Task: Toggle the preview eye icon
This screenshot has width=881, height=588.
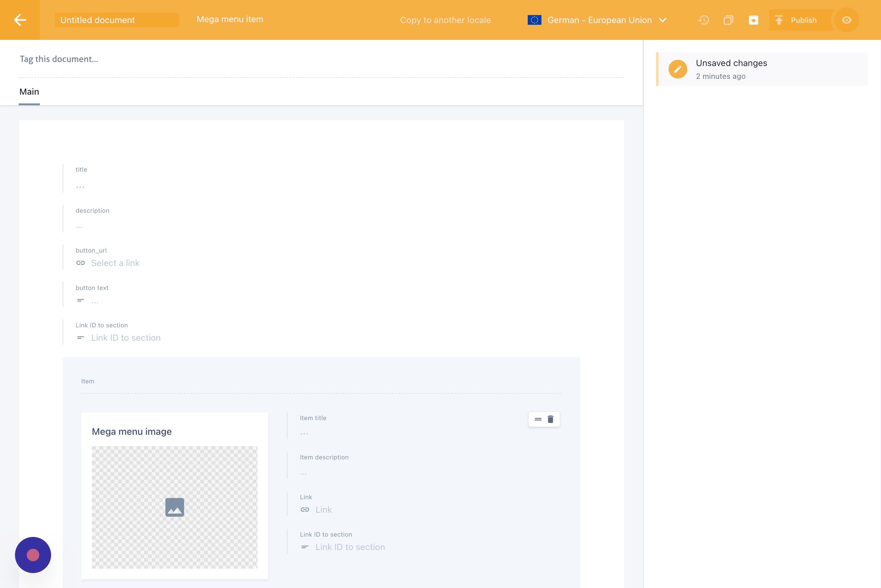Action: coord(846,20)
